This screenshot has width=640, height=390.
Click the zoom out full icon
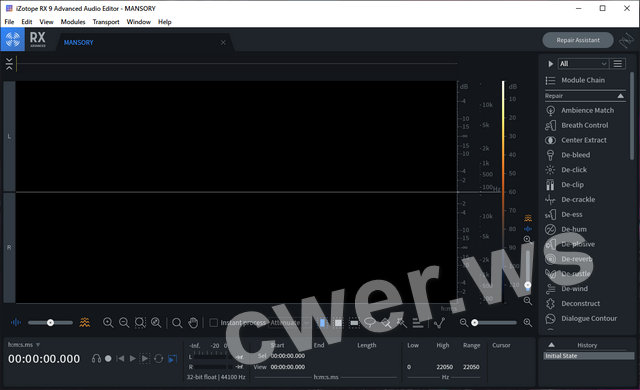(x=156, y=323)
